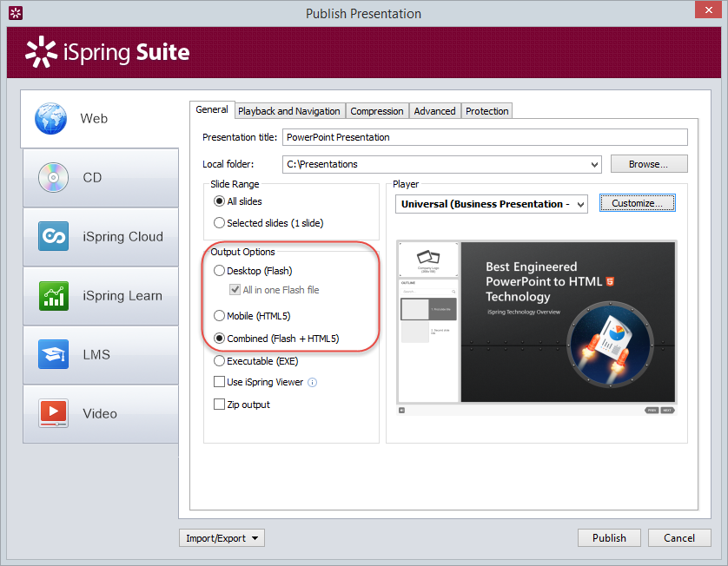
Task: Select the Mobile (HTML5) output option
Action: click(x=220, y=316)
